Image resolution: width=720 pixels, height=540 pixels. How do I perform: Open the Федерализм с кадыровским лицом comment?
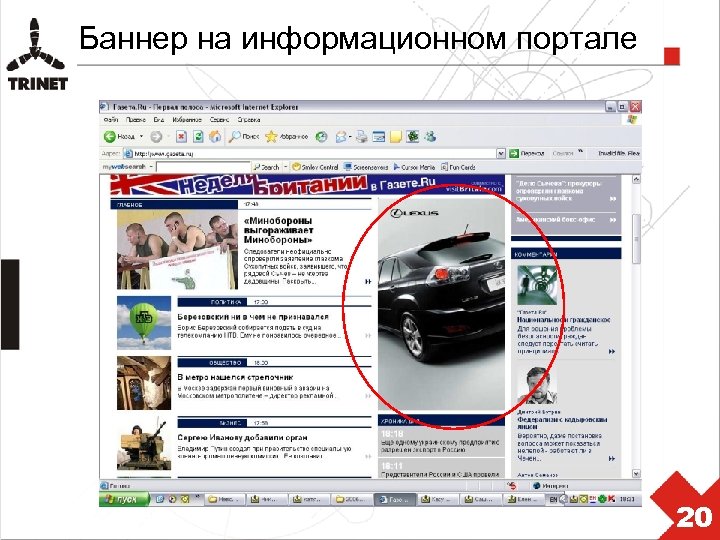click(x=562, y=423)
